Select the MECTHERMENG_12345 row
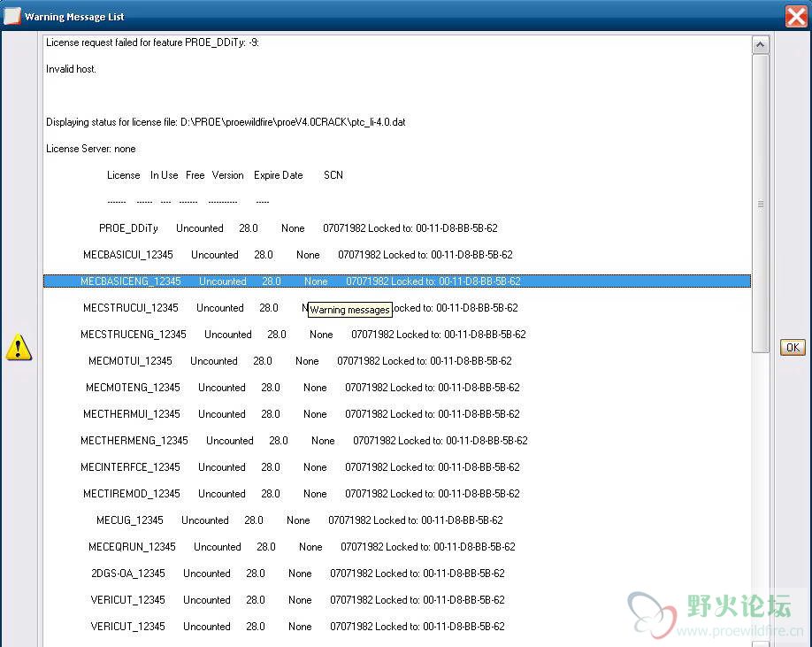This screenshot has width=812, height=647. (397, 441)
